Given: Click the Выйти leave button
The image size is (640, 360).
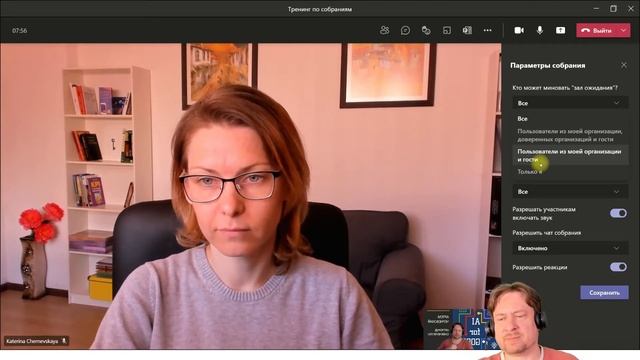Looking at the screenshot, I should tap(597, 30).
